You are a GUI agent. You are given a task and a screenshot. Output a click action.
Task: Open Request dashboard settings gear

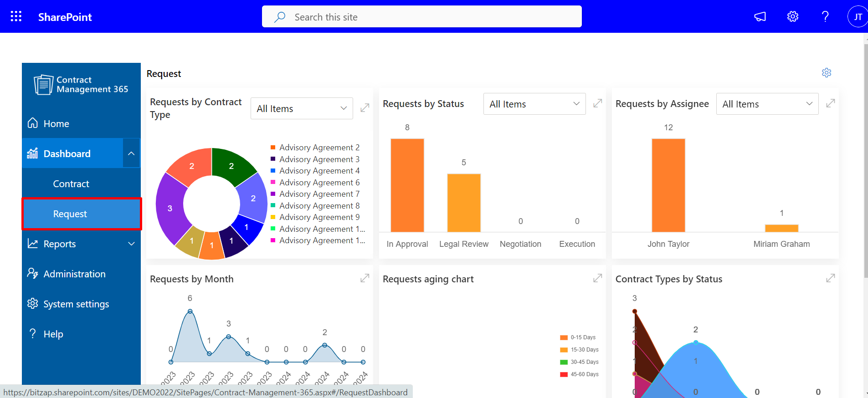click(x=827, y=73)
